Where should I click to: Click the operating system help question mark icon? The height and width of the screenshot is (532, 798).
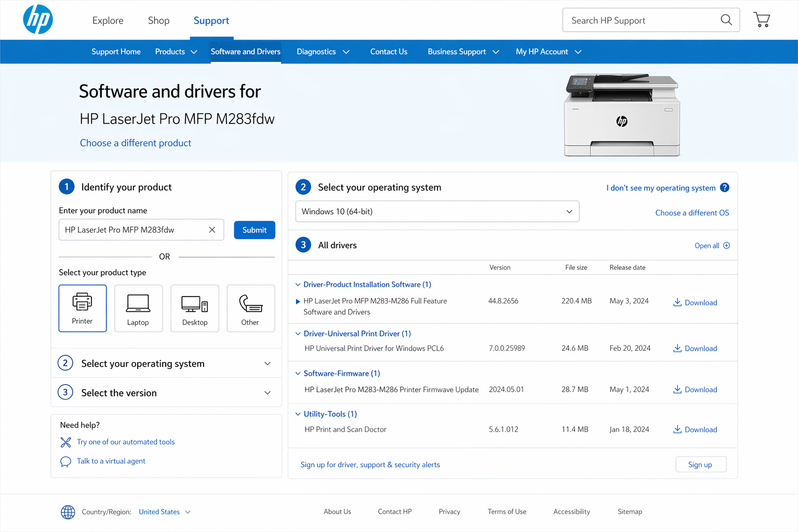click(725, 188)
